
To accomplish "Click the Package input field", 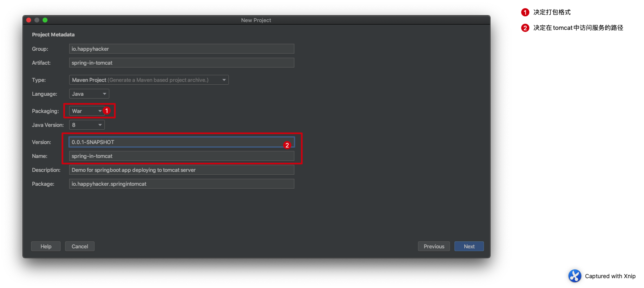I will 181,184.
